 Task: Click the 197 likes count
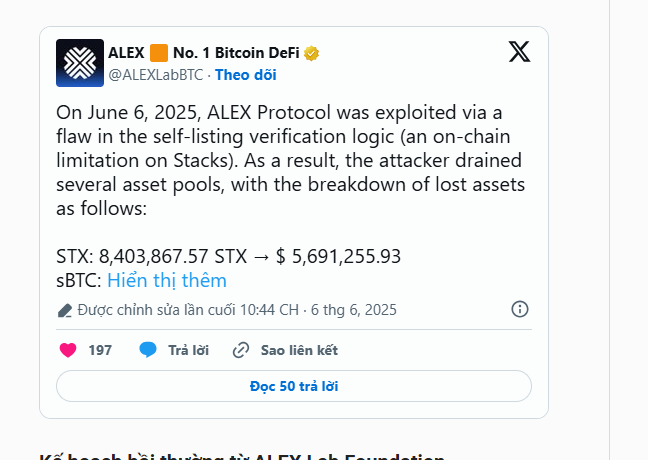pyautogui.click(x=100, y=350)
